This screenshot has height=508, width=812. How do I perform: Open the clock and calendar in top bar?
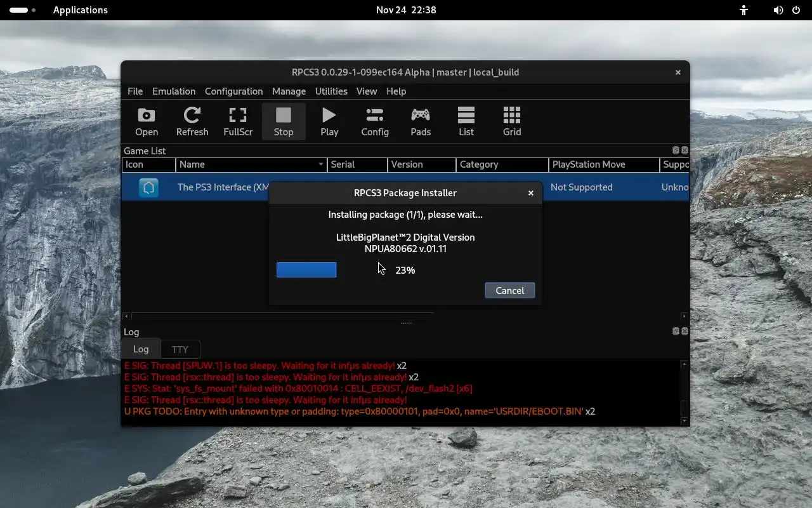[x=406, y=10]
